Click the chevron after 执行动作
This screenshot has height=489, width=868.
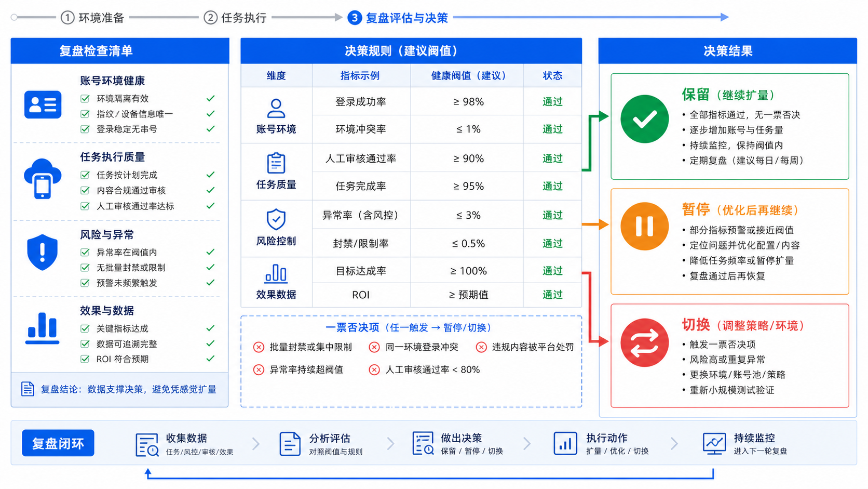pos(674,444)
